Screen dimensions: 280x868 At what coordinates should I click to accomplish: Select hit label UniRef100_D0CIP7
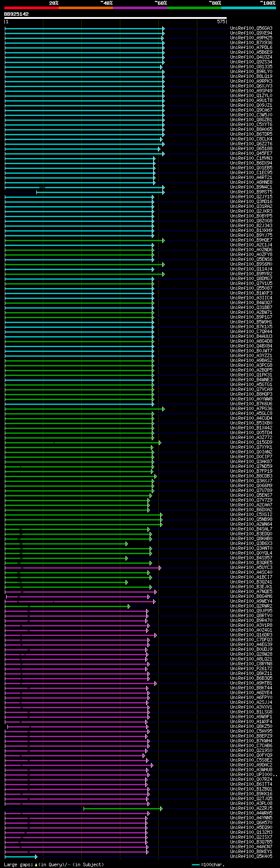(251, 457)
